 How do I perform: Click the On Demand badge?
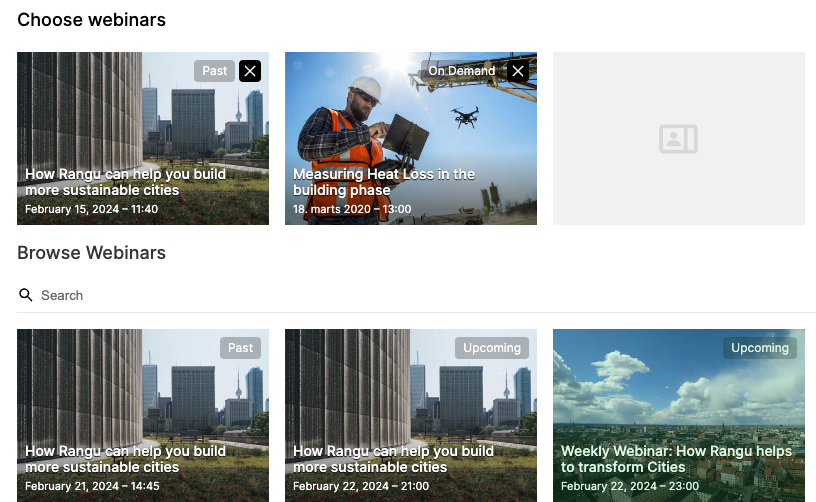[x=462, y=71]
